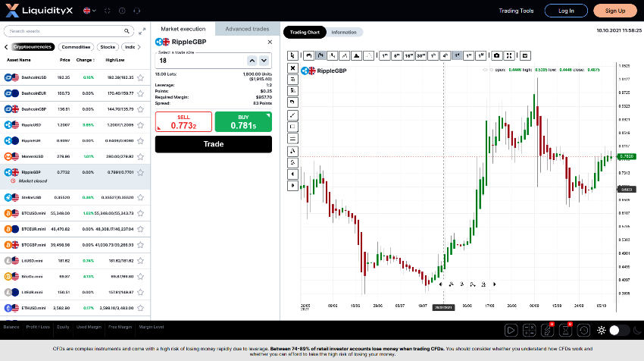This screenshot has height=361, width=644.
Task: Click the search magnifier icon
Action: coord(127,31)
